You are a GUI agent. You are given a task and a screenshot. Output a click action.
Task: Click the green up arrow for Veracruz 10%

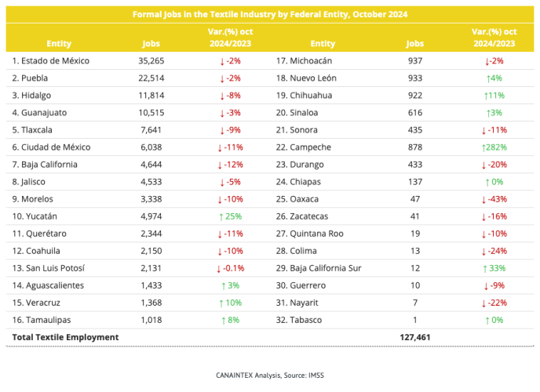coord(221,303)
